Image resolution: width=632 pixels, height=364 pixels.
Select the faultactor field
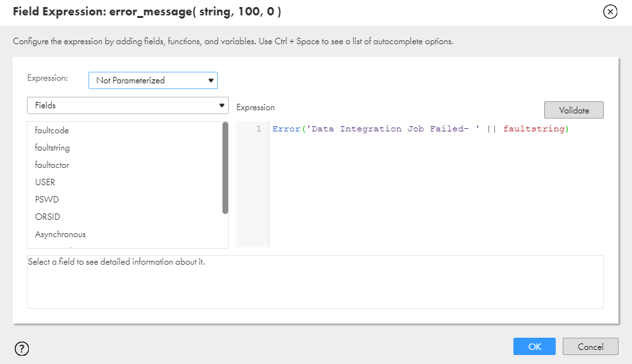click(52, 165)
